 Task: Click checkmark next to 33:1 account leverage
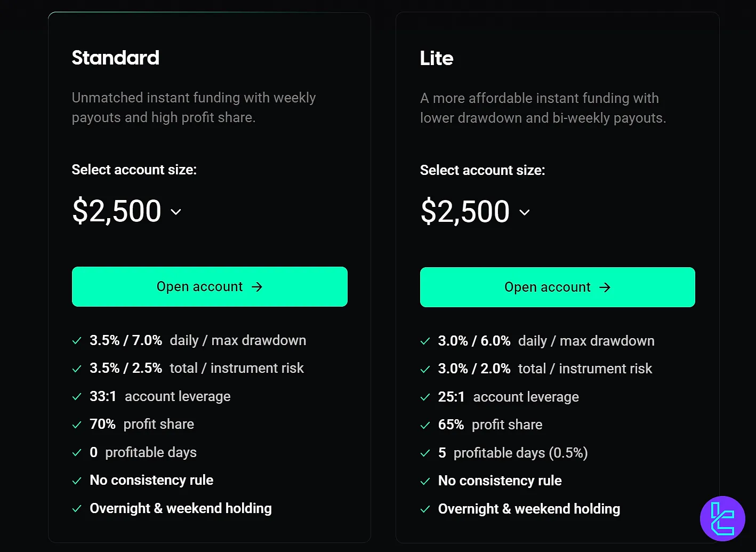[77, 397]
